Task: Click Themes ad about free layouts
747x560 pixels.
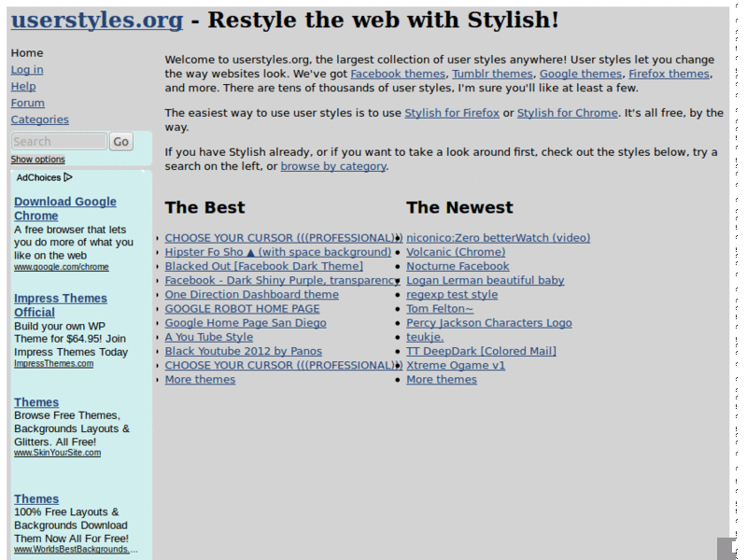Action: [x=36, y=499]
